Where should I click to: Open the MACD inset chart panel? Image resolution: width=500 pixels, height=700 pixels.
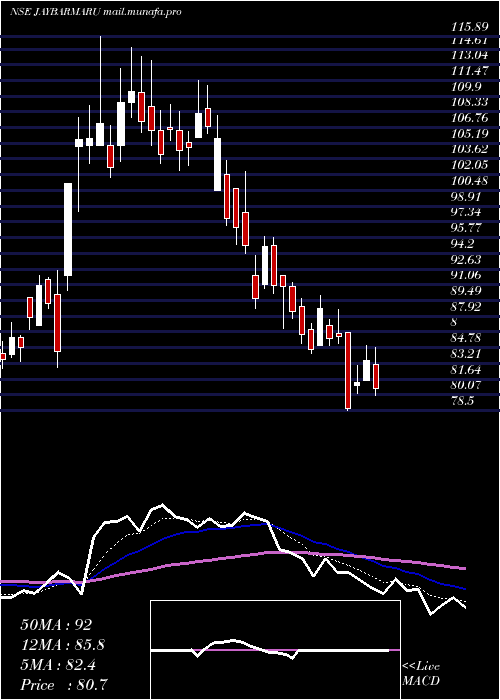pos(275,650)
